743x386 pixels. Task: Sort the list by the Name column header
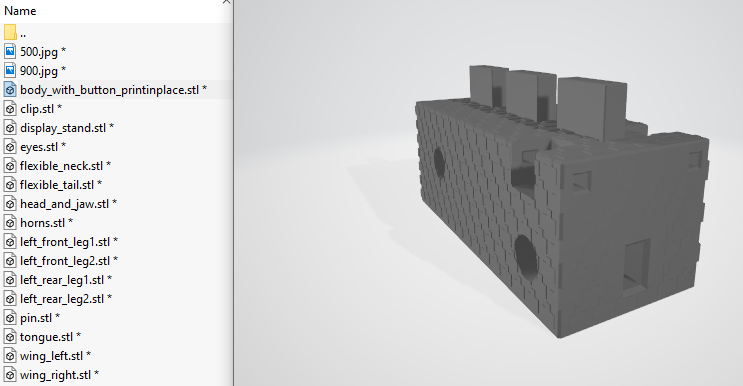[x=20, y=10]
